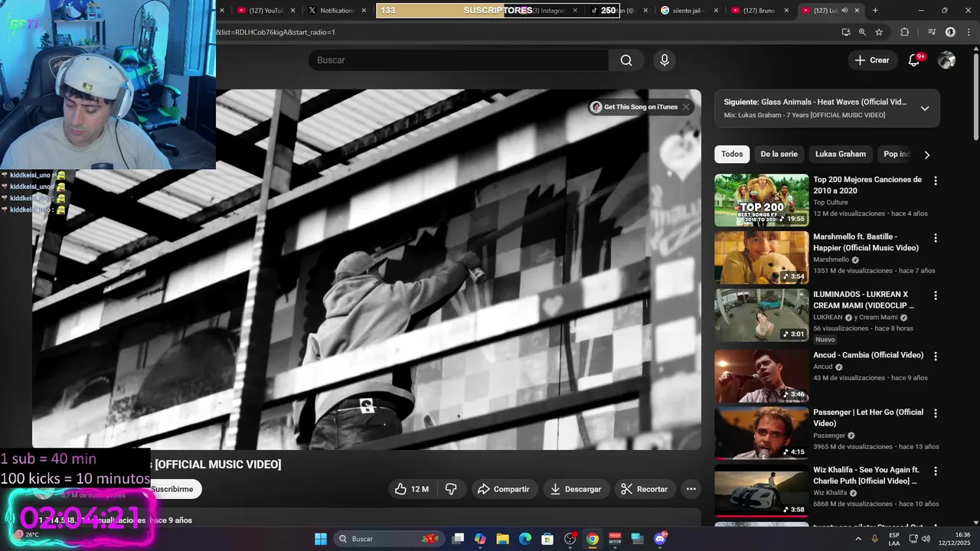Image resolution: width=980 pixels, height=551 pixels.
Task: Click the install app icon in address bar
Action: (x=846, y=32)
